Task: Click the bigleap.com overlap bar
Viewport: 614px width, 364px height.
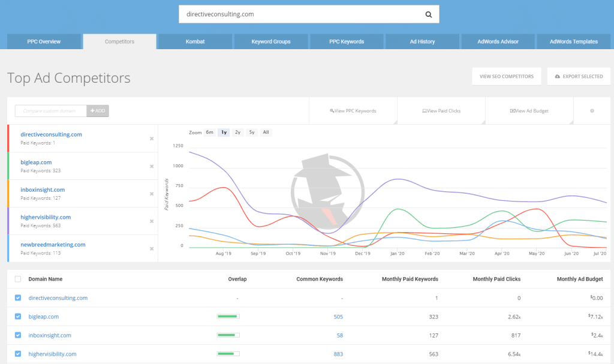Action: pos(228,316)
